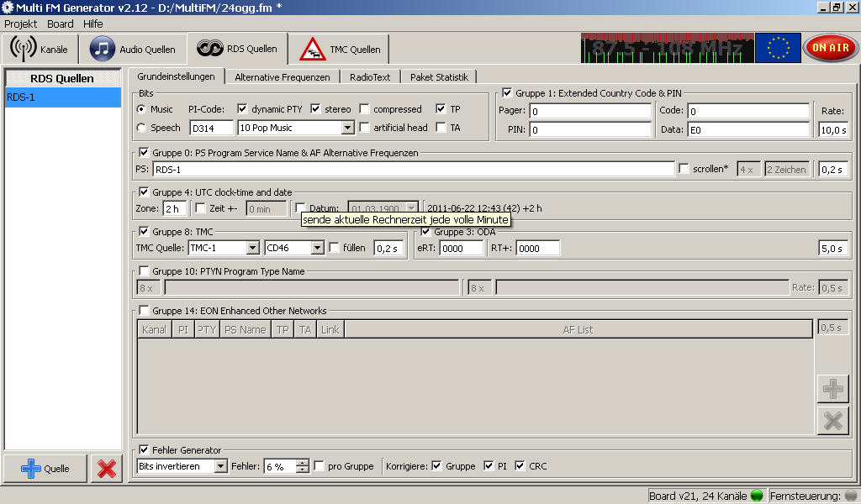
Task: Enable Gruppe 10 PTYN Program Type Name
Action: point(144,271)
